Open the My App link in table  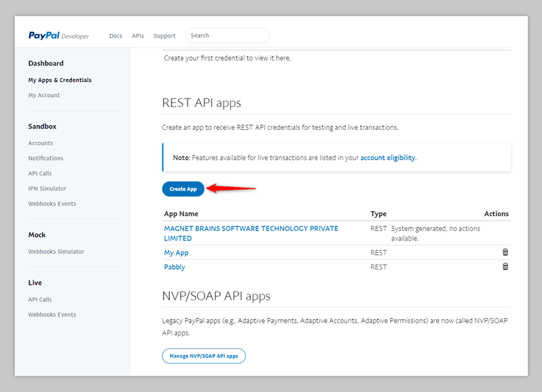tap(176, 252)
